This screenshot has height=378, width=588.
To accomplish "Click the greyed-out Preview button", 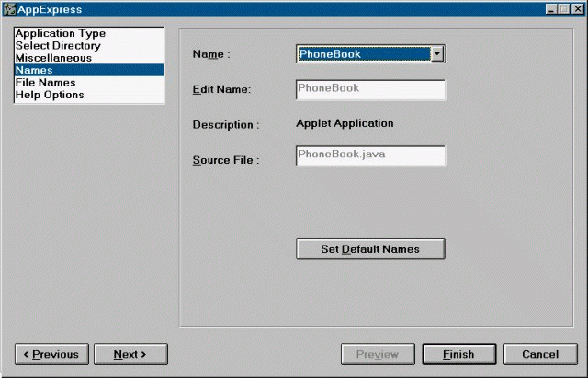I will tap(378, 354).
